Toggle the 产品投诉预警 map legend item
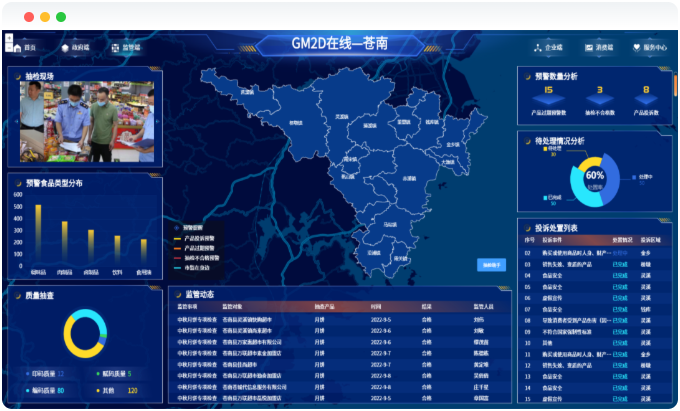Viewport: 680px width, 411px height. click(200, 238)
